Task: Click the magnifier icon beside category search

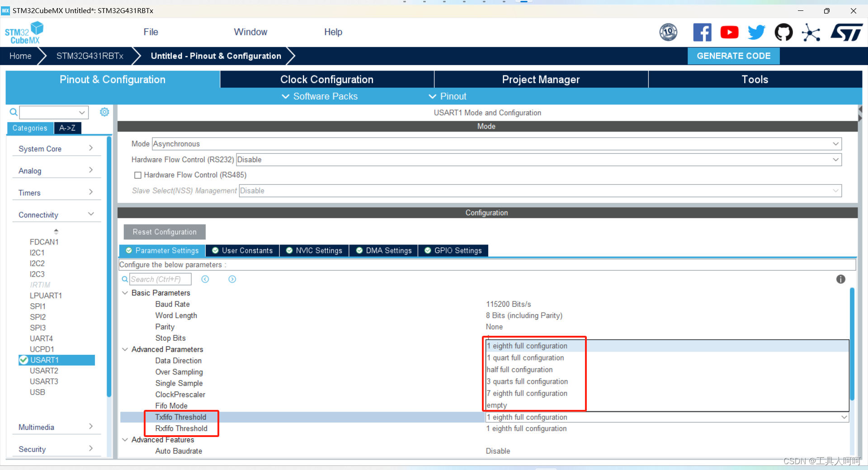Action: [x=14, y=112]
